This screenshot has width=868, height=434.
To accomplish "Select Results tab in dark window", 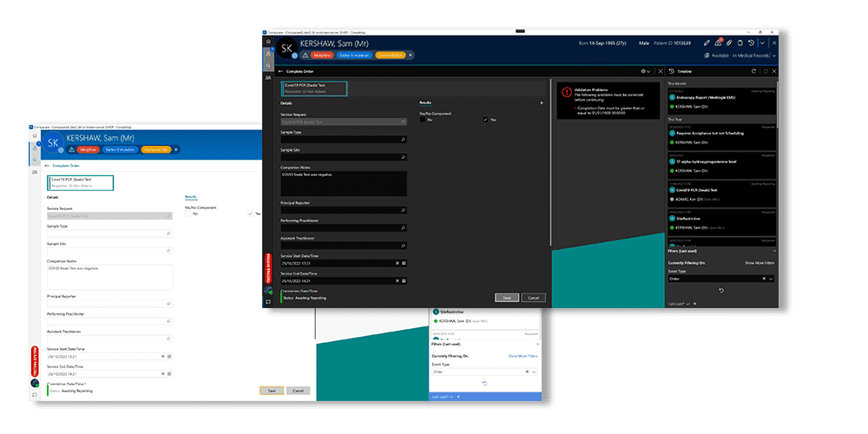I will click(425, 103).
